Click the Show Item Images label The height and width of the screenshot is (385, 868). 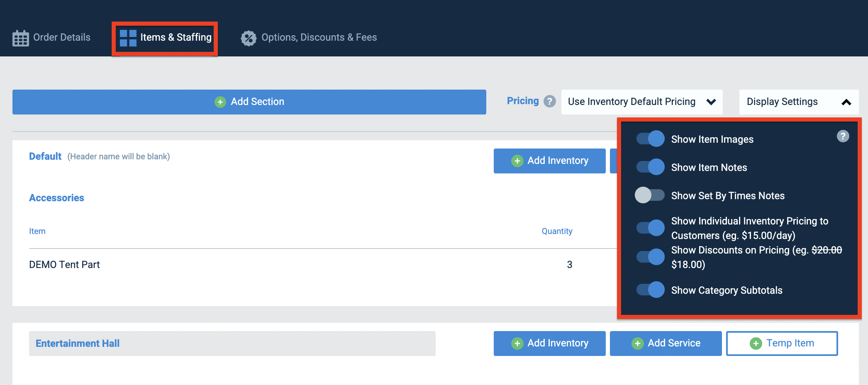pyautogui.click(x=712, y=139)
